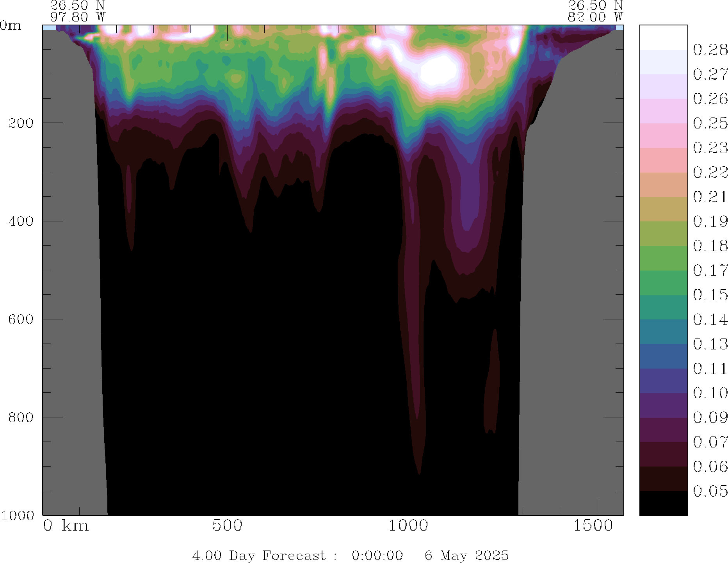Click the 1500 distance axis label
The image size is (728, 563).
[593, 526]
